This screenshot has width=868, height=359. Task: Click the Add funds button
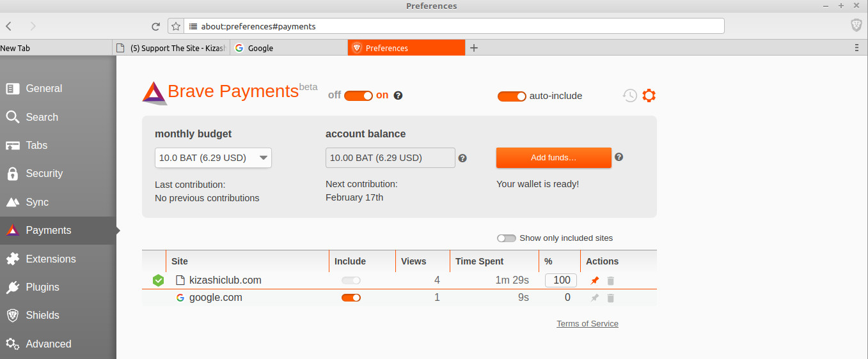click(554, 158)
